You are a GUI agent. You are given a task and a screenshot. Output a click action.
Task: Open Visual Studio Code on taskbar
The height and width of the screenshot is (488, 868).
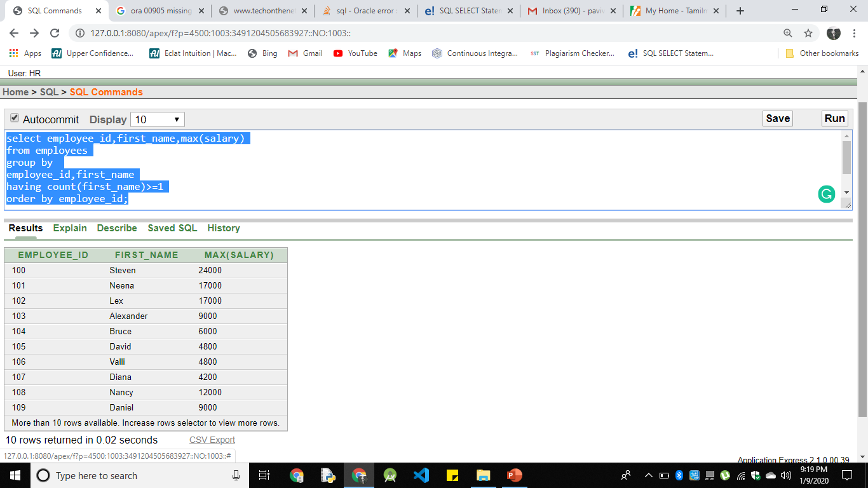pyautogui.click(x=421, y=475)
